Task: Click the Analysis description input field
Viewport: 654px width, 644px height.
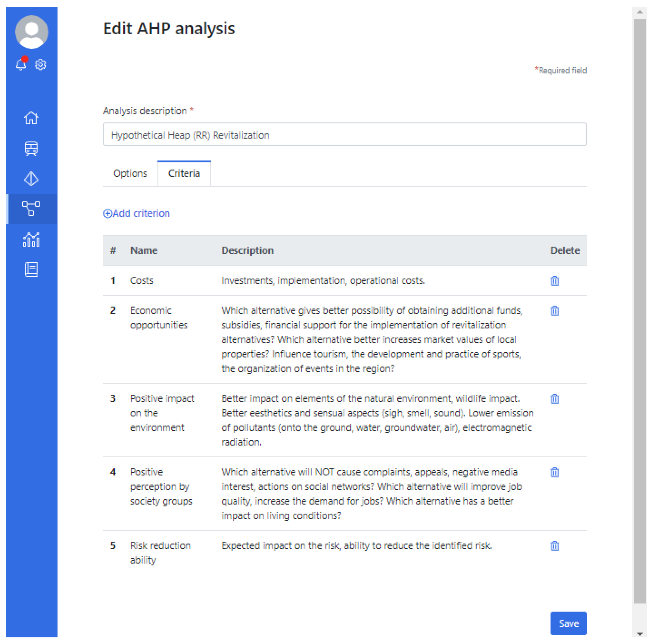Action: (x=344, y=135)
